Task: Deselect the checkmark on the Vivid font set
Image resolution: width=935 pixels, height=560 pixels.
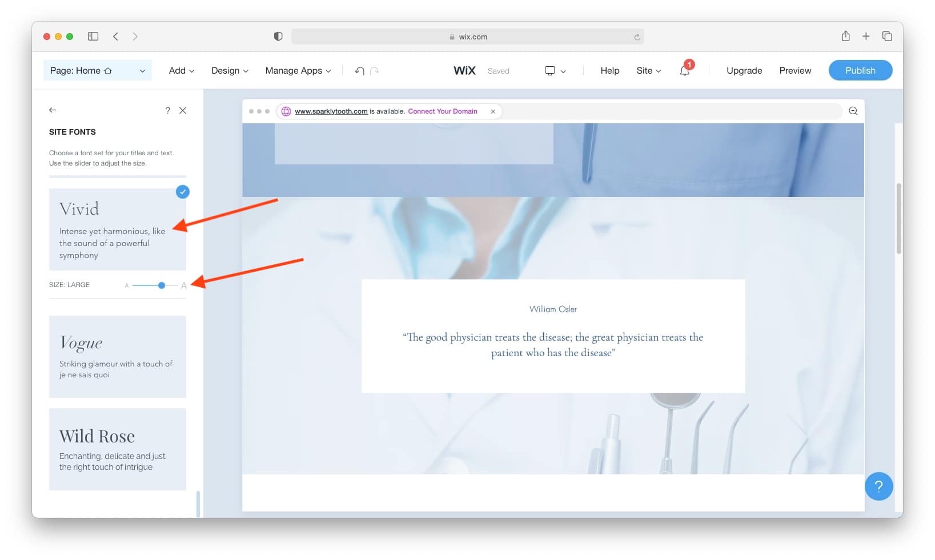Action: coord(182,192)
